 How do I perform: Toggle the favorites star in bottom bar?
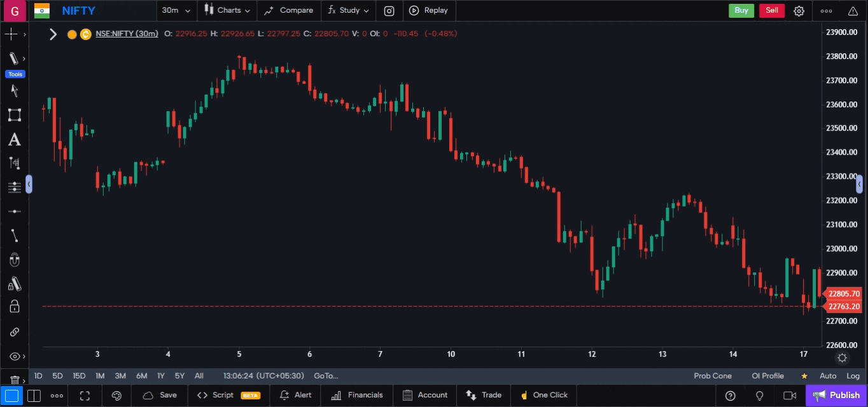[804, 376]
